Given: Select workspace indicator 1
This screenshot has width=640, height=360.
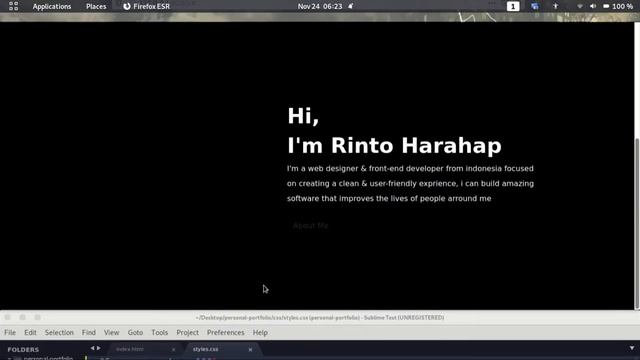Looking at the screenshot, I should [513, 7].
